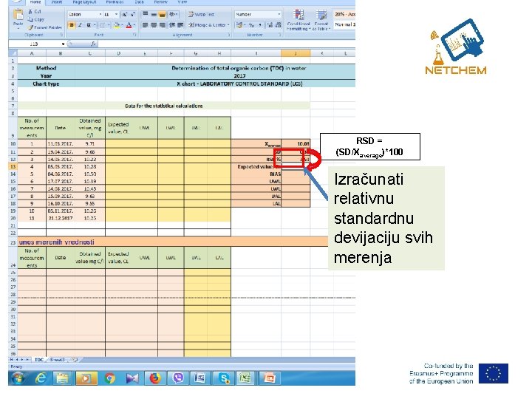The image size is (532, 399).
Task: Select the TOC sheet tab
Action: 39,360
